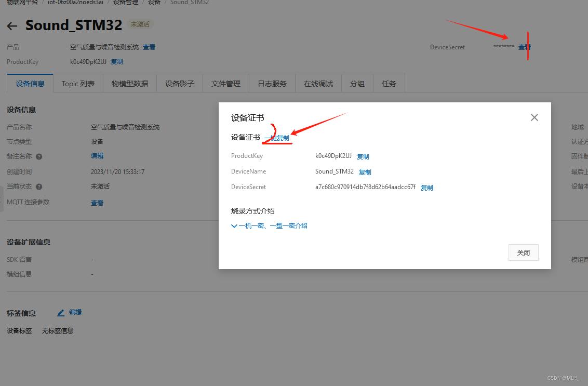Click the 设备管理 breadcrumb
This screenshot has width=588, height=386.
click(126, 2)
